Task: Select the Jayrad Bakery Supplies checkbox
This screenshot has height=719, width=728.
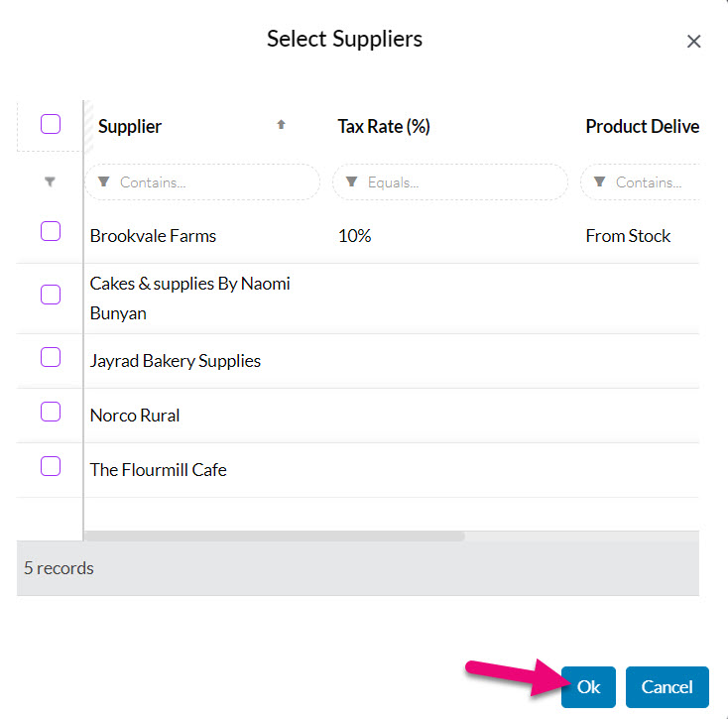Action: (51, 357)
